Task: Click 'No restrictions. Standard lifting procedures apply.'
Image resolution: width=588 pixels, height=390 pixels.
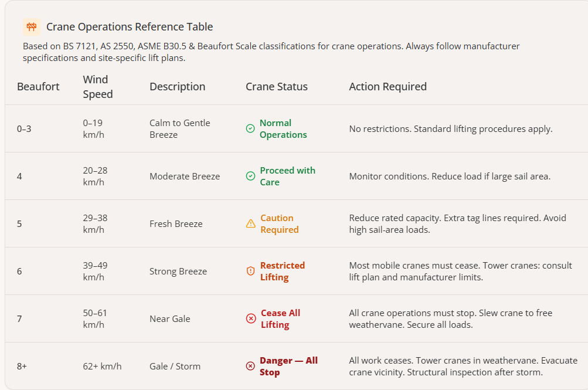Action: [451, 129]
